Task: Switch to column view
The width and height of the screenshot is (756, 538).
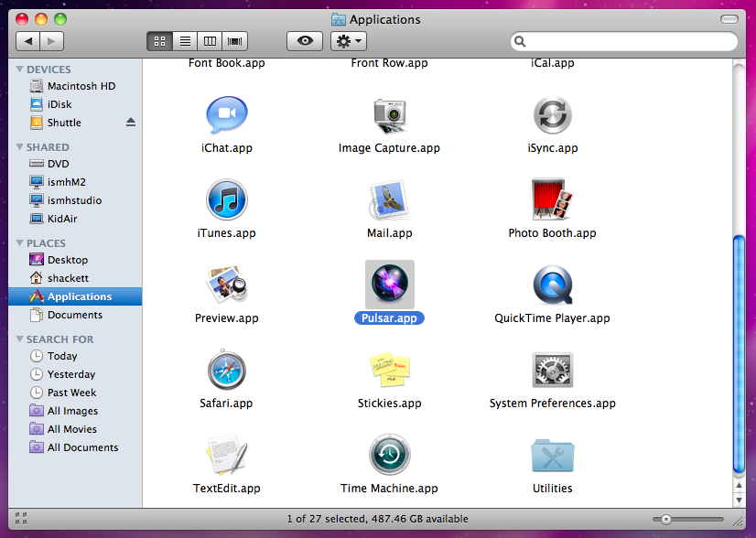Action: [210, 41]
